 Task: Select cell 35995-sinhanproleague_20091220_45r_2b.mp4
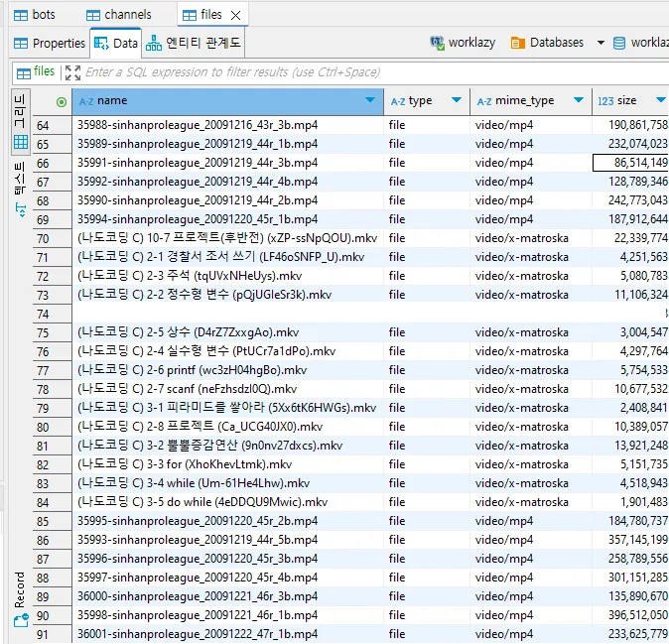228,521
